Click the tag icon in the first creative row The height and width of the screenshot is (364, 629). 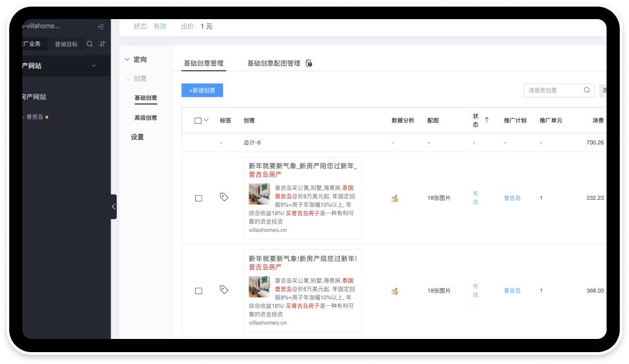click(224, 197)
